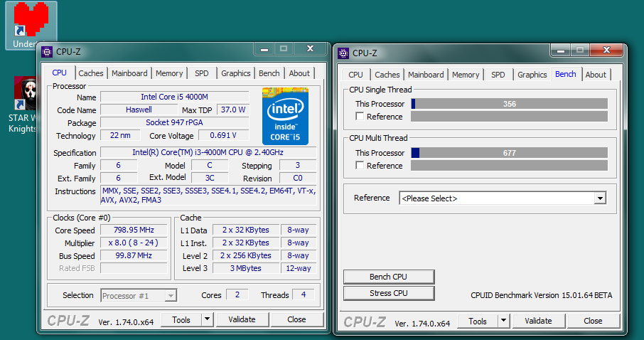Click multi thread This Processor bar showing 677
Viewport: 644px width, 340px height.
[x=509, y=152]
